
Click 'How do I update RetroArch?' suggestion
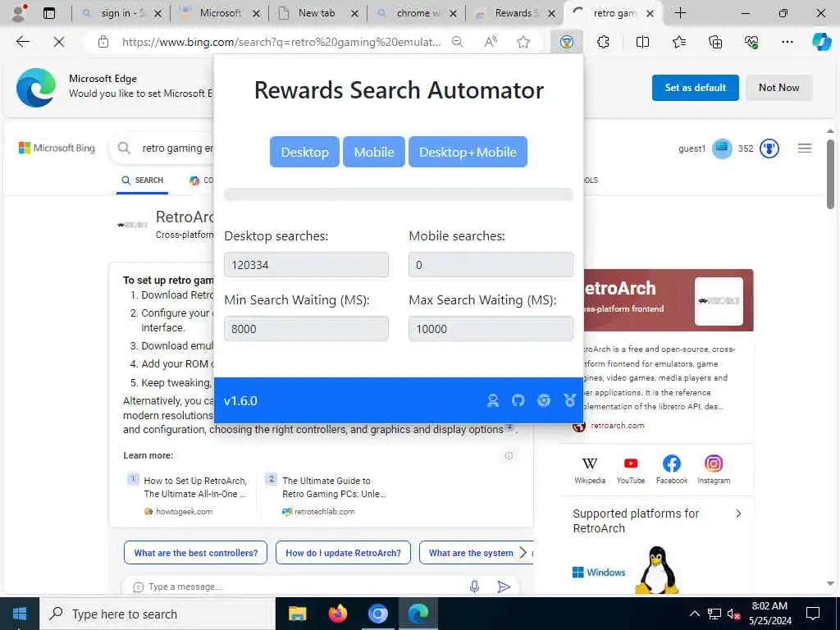[343, 553]
